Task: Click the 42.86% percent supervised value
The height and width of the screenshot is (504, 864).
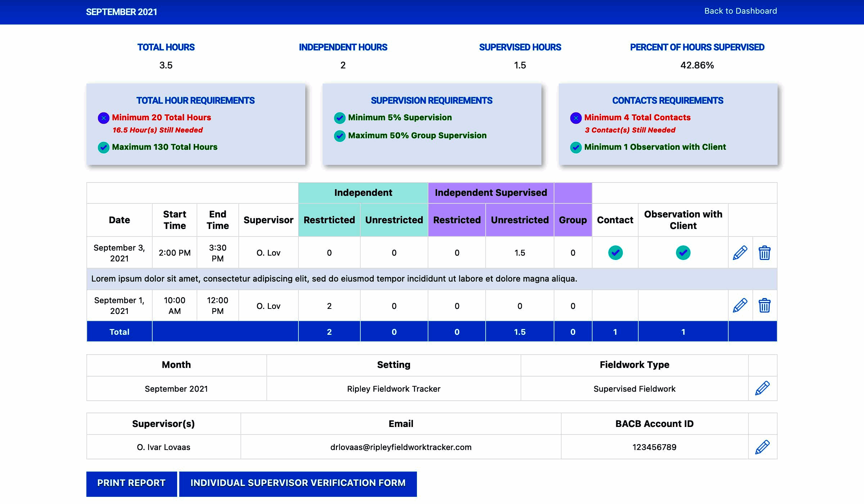Action: [x=697, y=65]
